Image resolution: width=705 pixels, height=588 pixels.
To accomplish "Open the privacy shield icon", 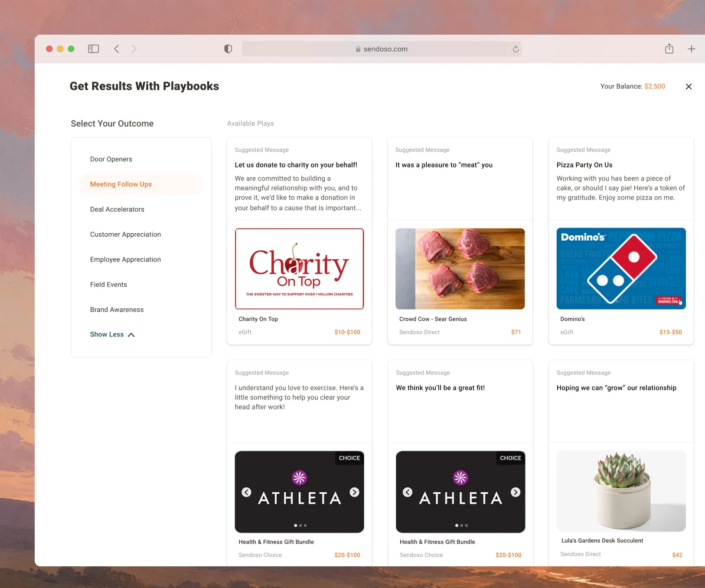I will click(x=228, y=49).
